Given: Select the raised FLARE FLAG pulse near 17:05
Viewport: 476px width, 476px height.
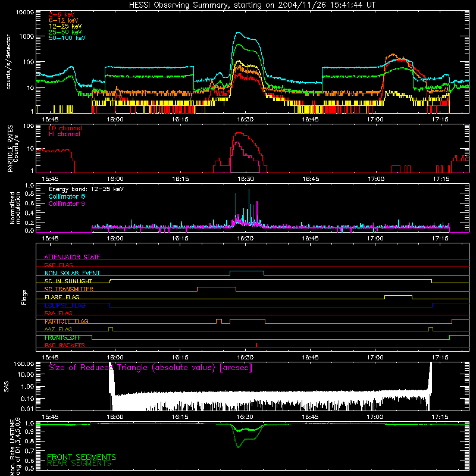Looking at the screenshot, I should (x=398, y=297).
